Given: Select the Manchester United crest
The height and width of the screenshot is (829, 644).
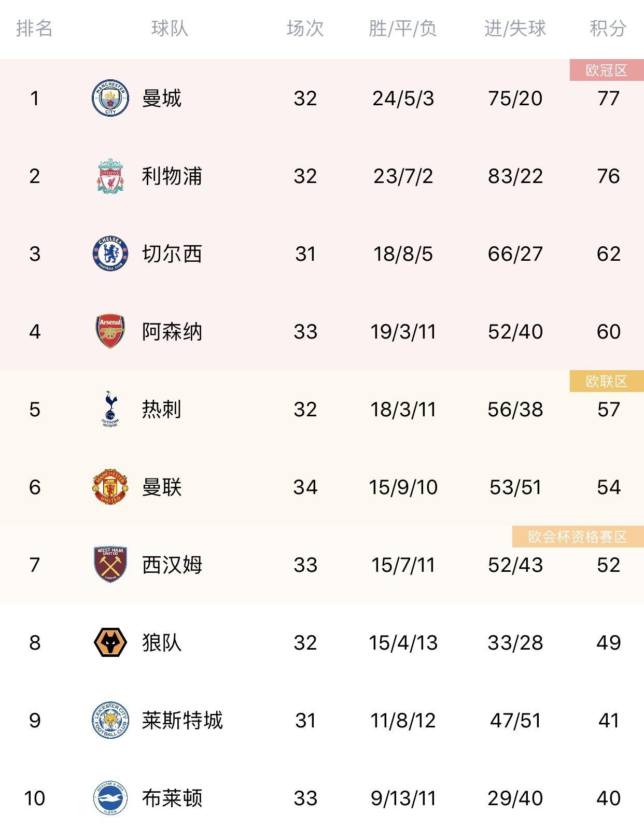Looking at the screenshot, I should pyautogui.click(x=110, y=487).
